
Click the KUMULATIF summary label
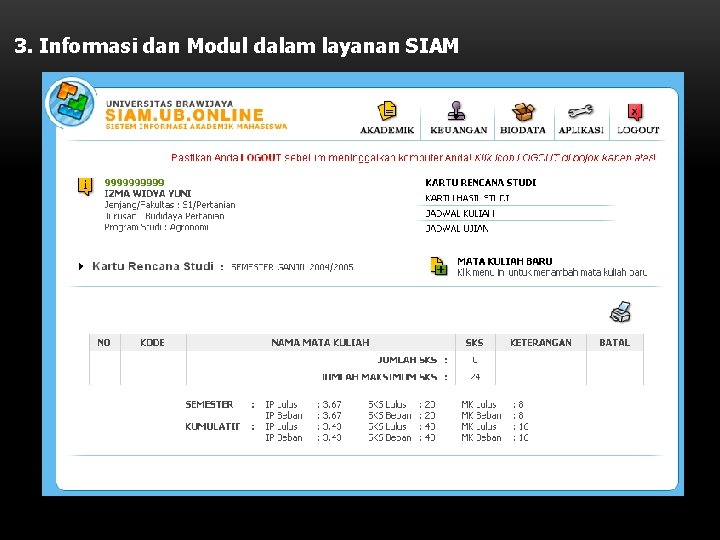[212, 427]
